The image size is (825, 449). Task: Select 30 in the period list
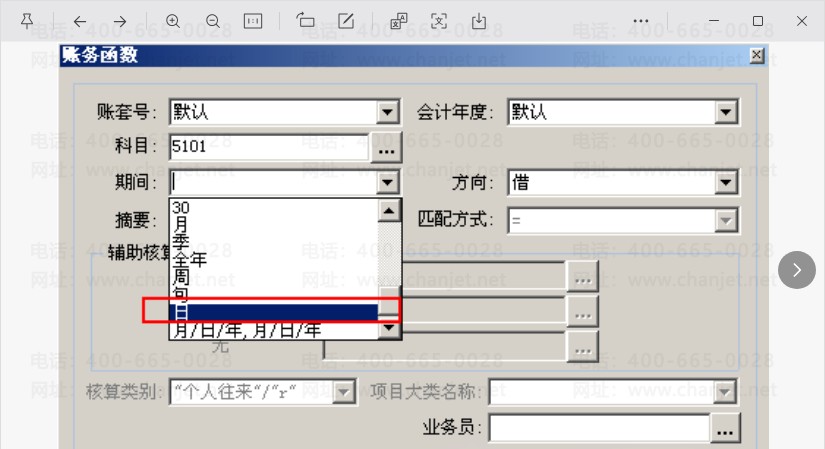(274, 207)
